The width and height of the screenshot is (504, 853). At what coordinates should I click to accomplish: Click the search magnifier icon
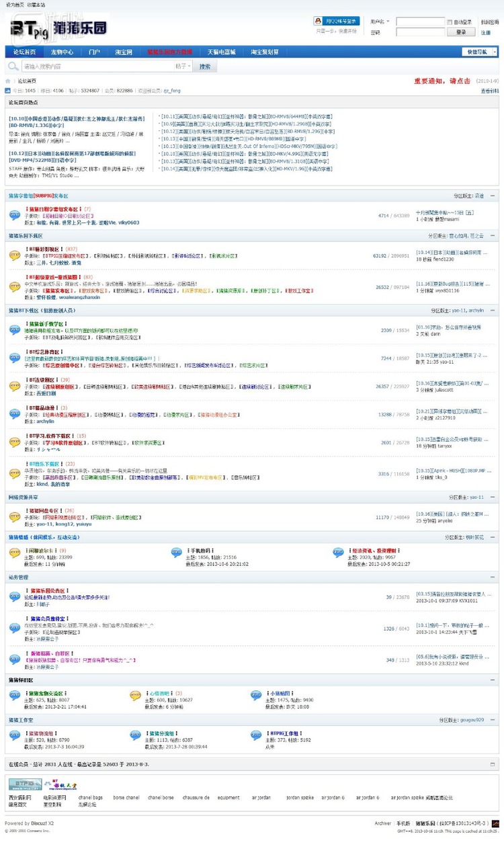pos(13,67)
